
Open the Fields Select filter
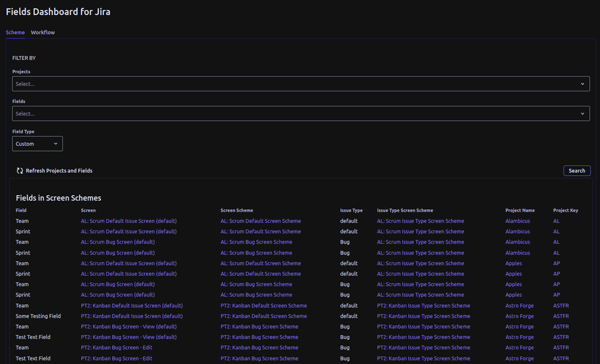[x=300, y=114]
